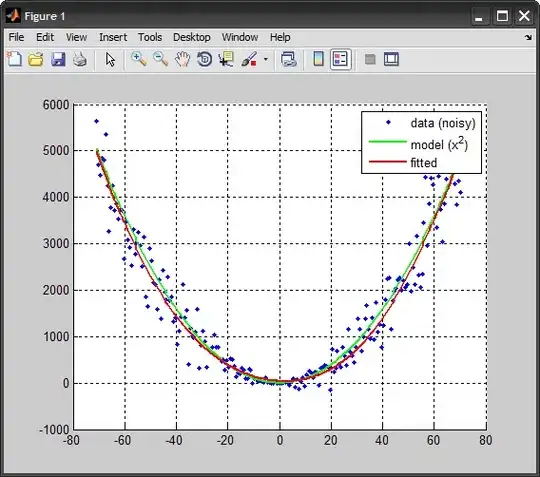Click the green model line sample in legend
This screenshot has height=477, width=540.
click(388, 142)
